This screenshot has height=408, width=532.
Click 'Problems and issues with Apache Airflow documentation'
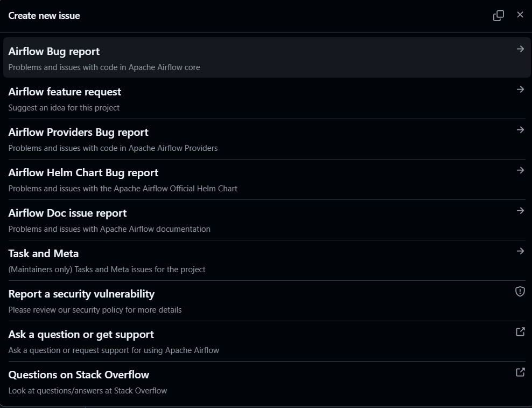click(109, 229)
